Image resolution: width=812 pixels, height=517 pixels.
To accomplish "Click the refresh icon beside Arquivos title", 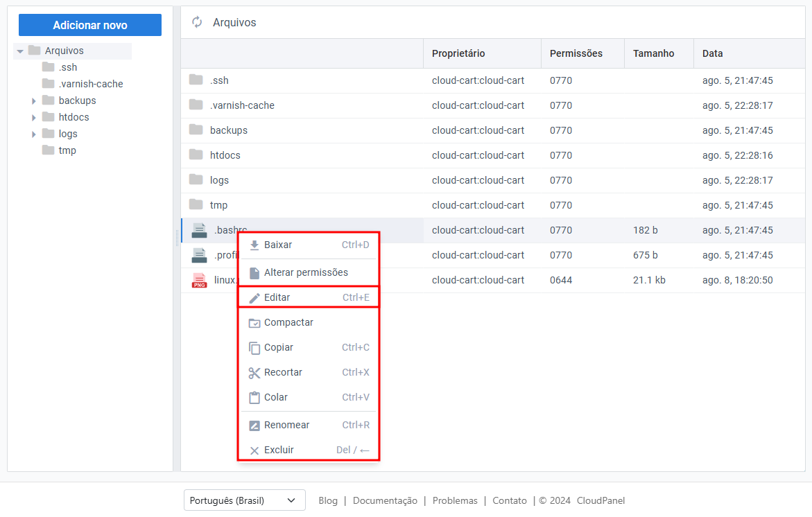I will tap(197, 22).
